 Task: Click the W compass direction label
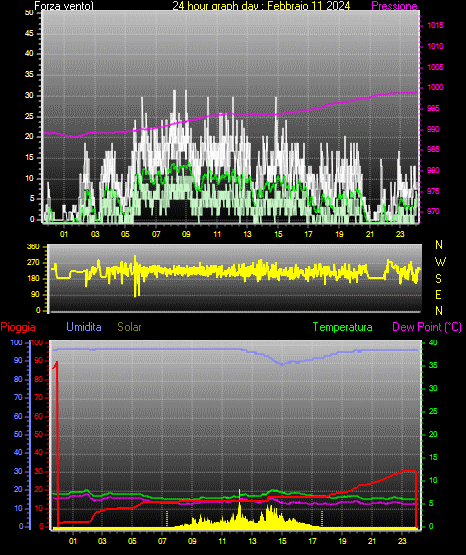coord(440,262)
